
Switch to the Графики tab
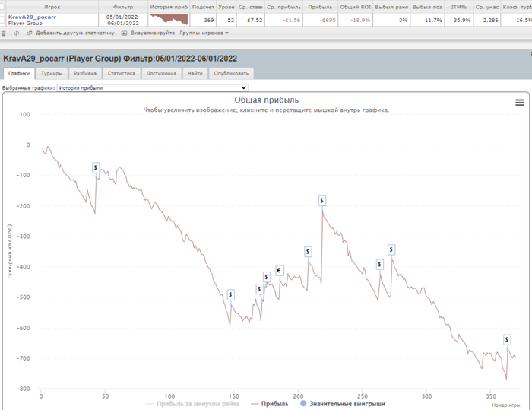(19, 73)
